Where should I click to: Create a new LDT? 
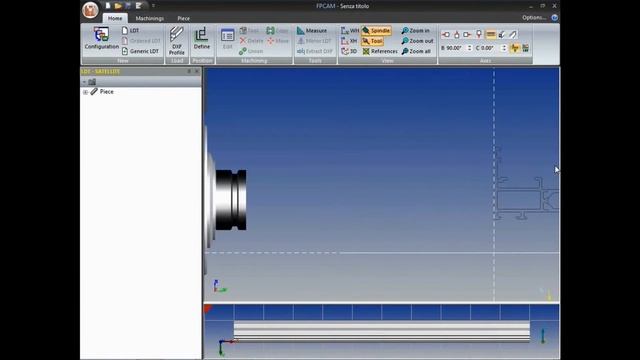(x=131, y=31)
